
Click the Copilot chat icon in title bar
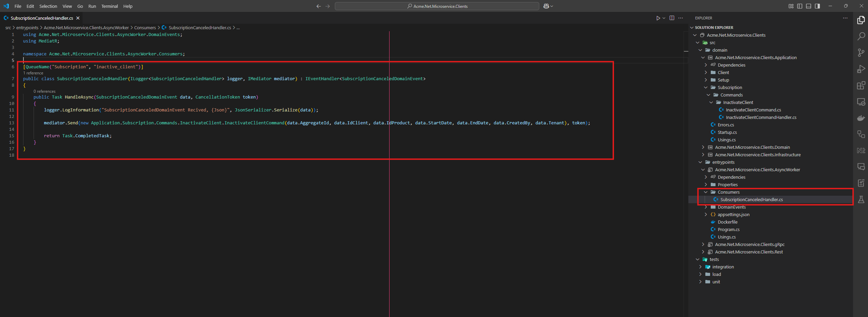point(546,6)
